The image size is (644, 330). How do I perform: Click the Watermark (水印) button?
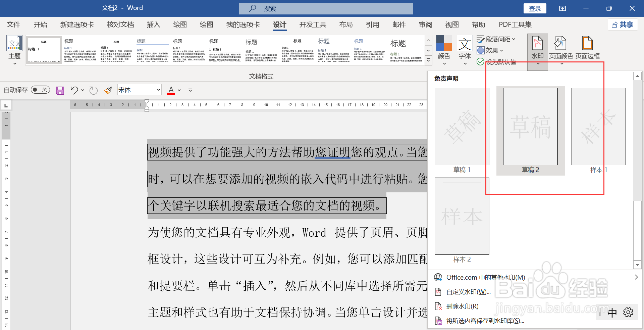pyautogui.click(x=537, y=52)
